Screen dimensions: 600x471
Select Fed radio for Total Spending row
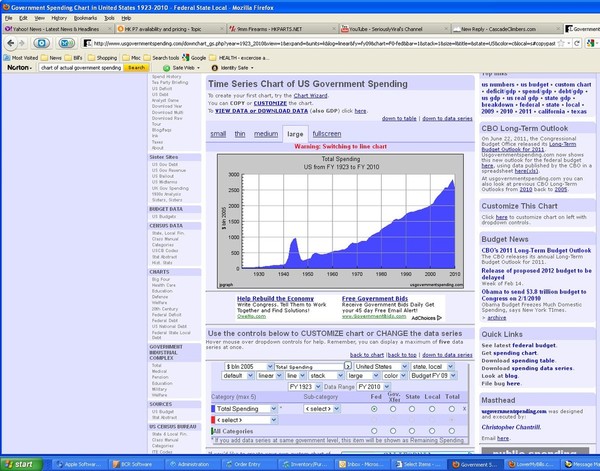point(374,409)
